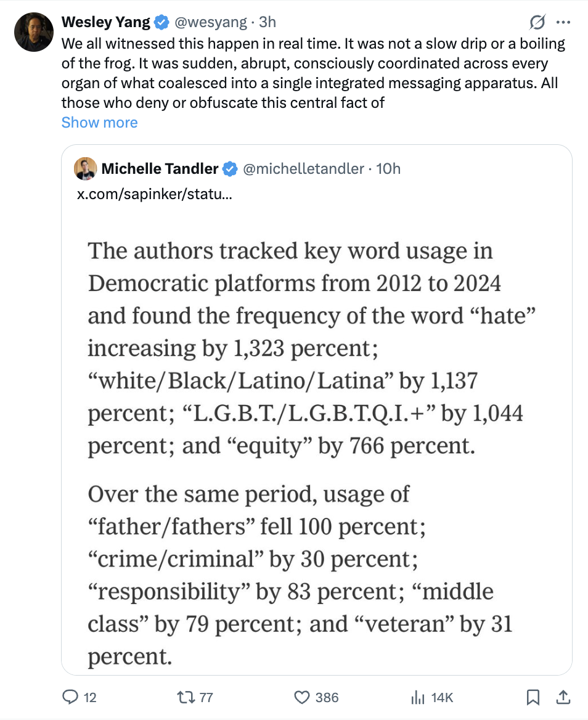Click the Michelle Tandler display name
Screen dimensions: 588x720
coord(160,169)
